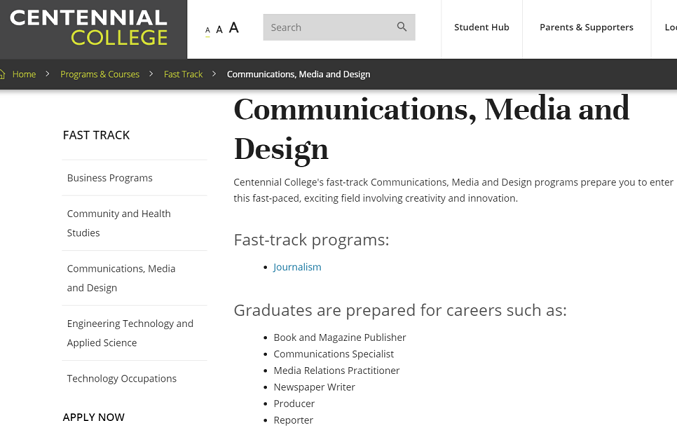This screenshot has height=430, width=677.
Task: Open the Student Hub menu
Action: 481,27
